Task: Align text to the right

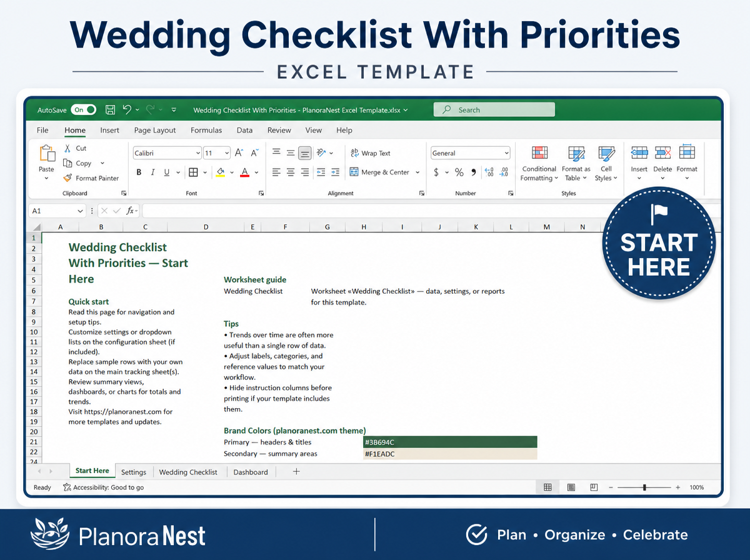Action: click(305, 172)
